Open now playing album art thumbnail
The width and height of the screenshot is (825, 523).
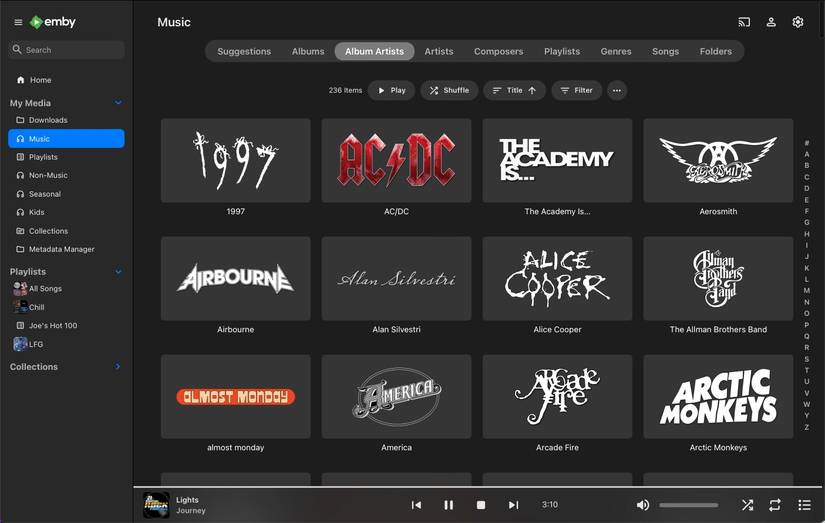point(156,505)
